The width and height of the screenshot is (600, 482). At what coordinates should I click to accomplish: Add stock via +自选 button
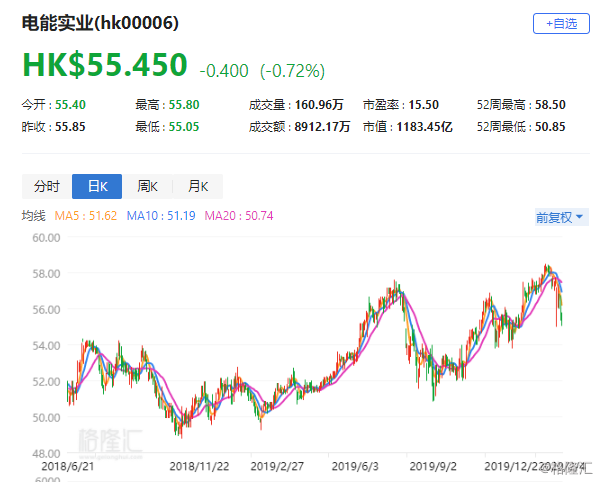click(x=561, y=24)
